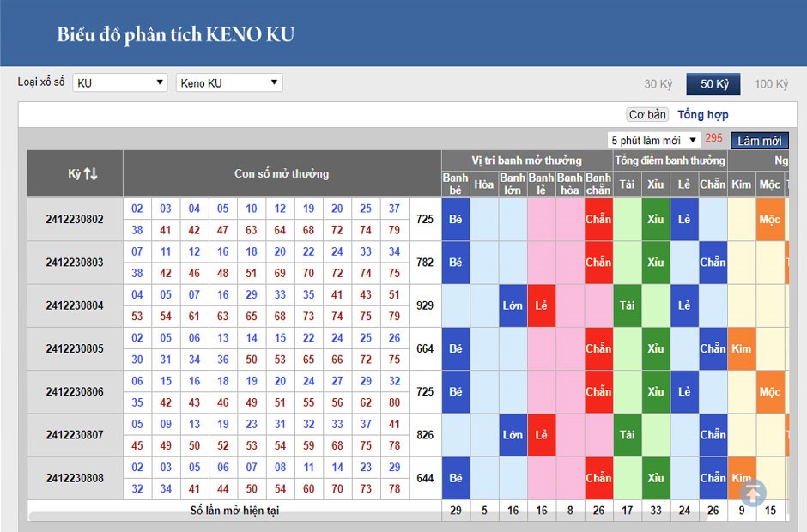Open the Keno KU game dropdown

229,83
